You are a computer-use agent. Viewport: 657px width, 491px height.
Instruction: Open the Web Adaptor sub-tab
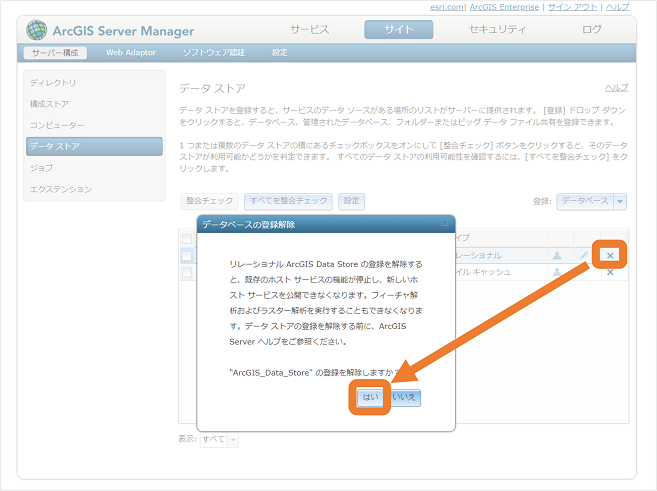(131, 53)
